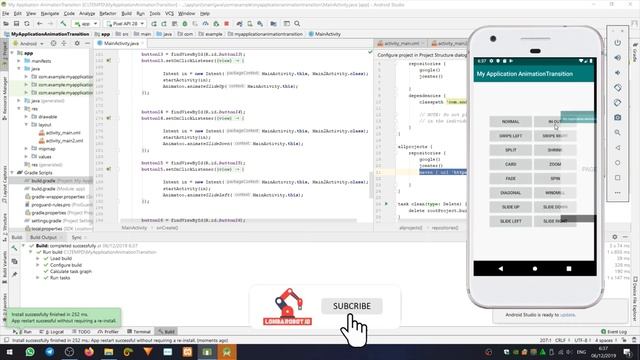Open the Refactor menu
640x360 pixels.
click(108, 13)
